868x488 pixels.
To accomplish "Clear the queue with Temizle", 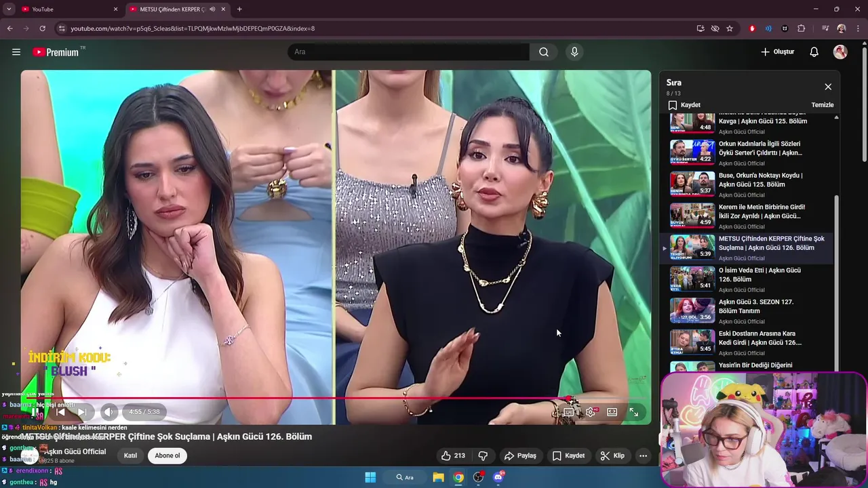I will 823,105.
